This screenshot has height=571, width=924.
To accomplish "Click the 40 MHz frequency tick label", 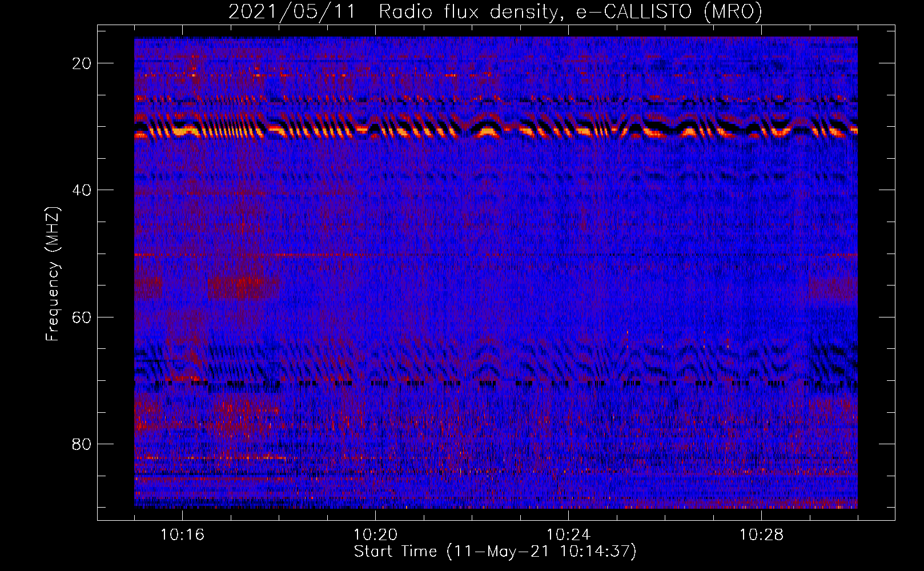I will pyautogui.click(x=82, y=190).
